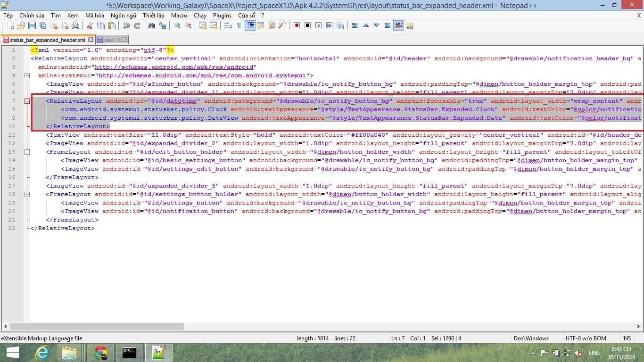
Task: Paste from clipboard via toolbar icon
Action: pyautogui.click(x=112, y=25)
